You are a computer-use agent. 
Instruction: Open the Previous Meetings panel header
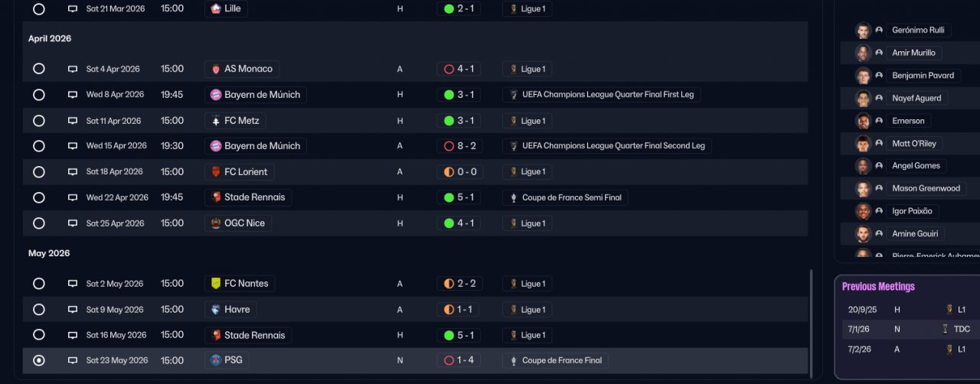878,287
